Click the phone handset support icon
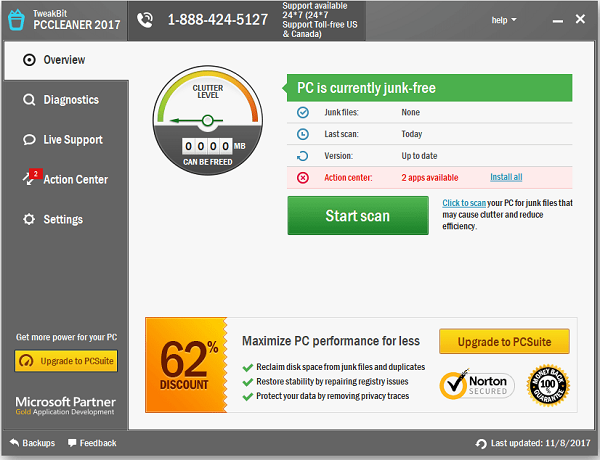Viewport: 600px width, 460px height. [x=145, y=20]
